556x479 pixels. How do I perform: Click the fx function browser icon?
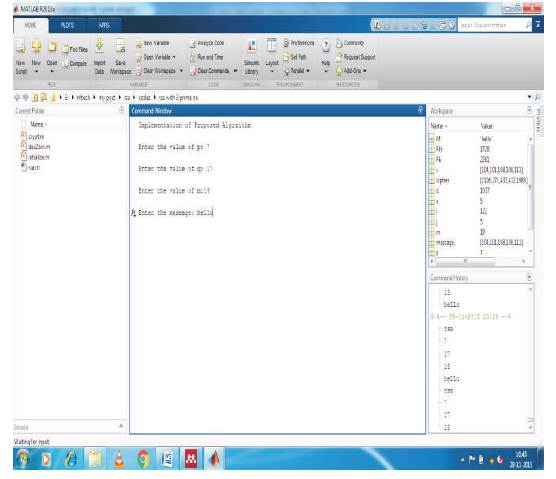(x=133, y=212)
